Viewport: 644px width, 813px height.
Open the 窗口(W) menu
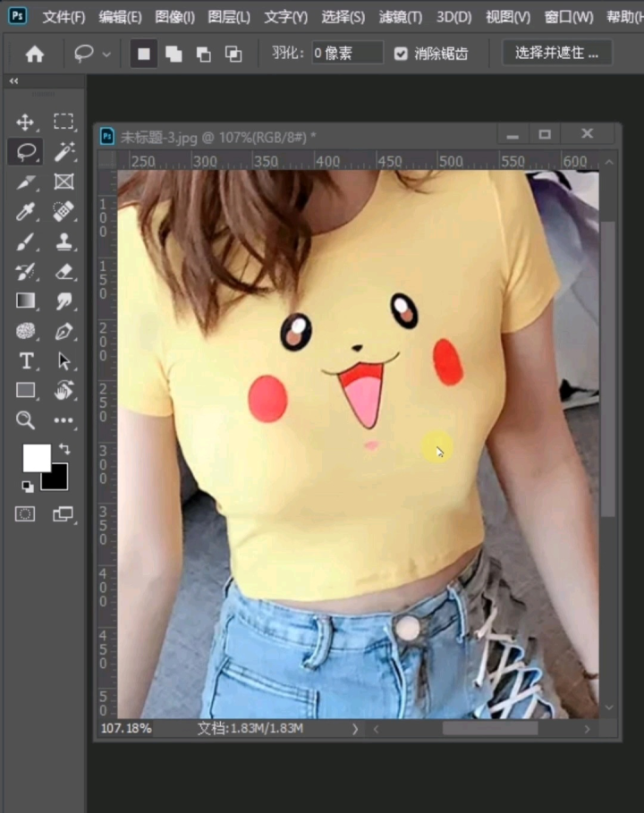pyautogui.click(x=569, y=17)
